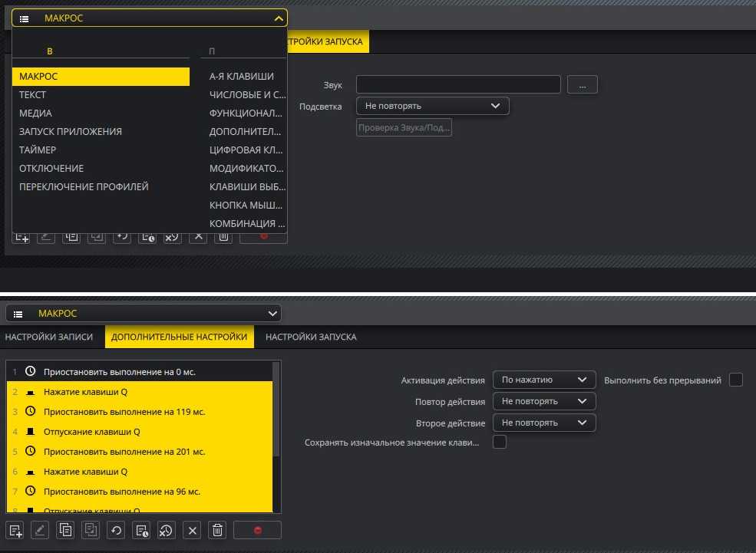
Task: Click the 'Звук' text input field
Action: click(458, 84)
